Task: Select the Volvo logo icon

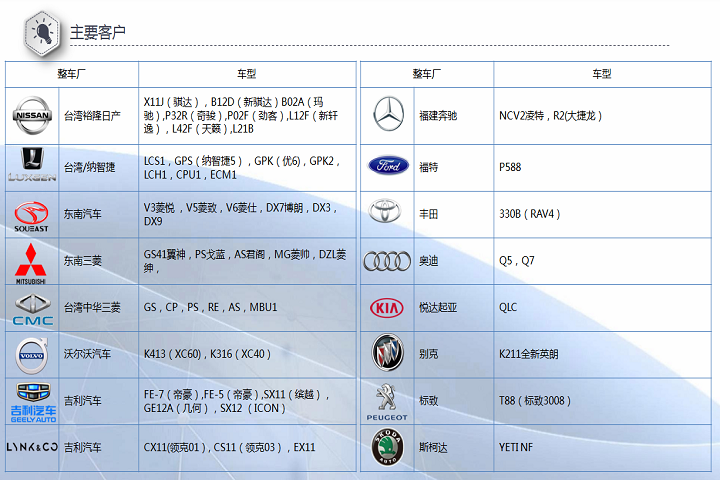Action: 31,354
